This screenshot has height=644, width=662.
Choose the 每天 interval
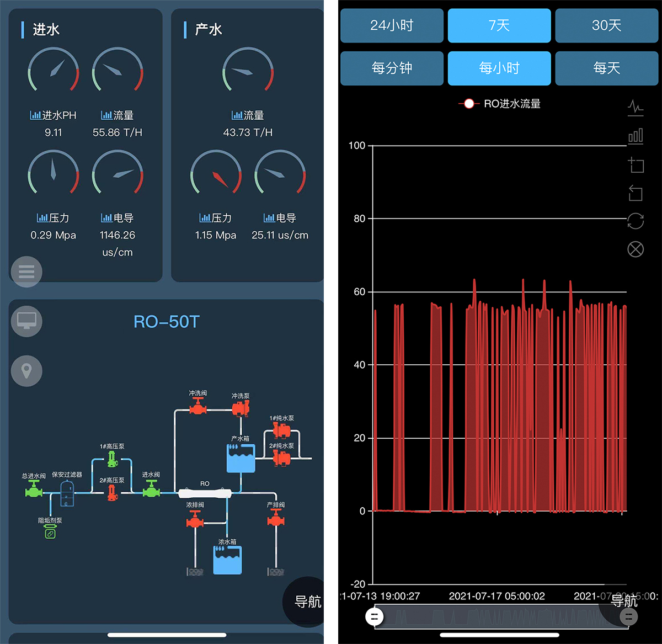[606, 68]
